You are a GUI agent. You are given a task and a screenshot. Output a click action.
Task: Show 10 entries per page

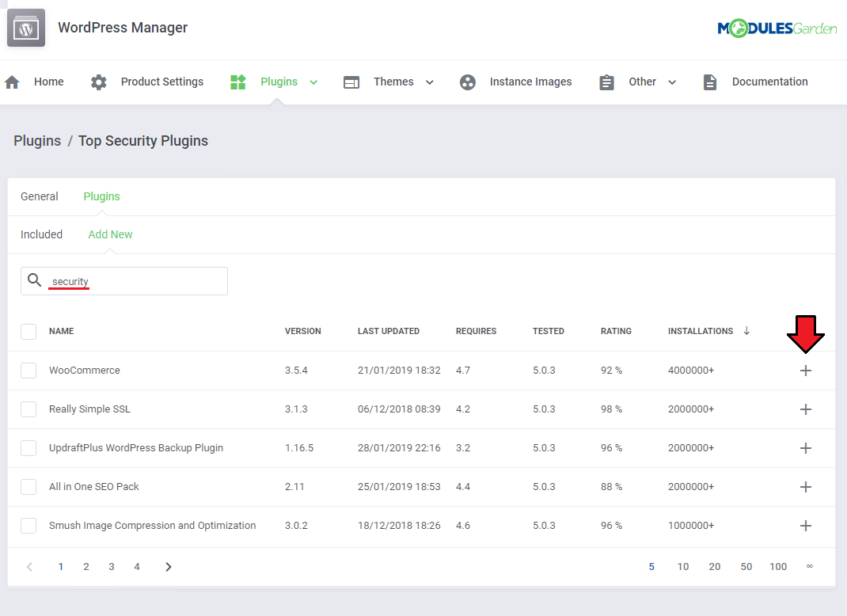point(683,567)
